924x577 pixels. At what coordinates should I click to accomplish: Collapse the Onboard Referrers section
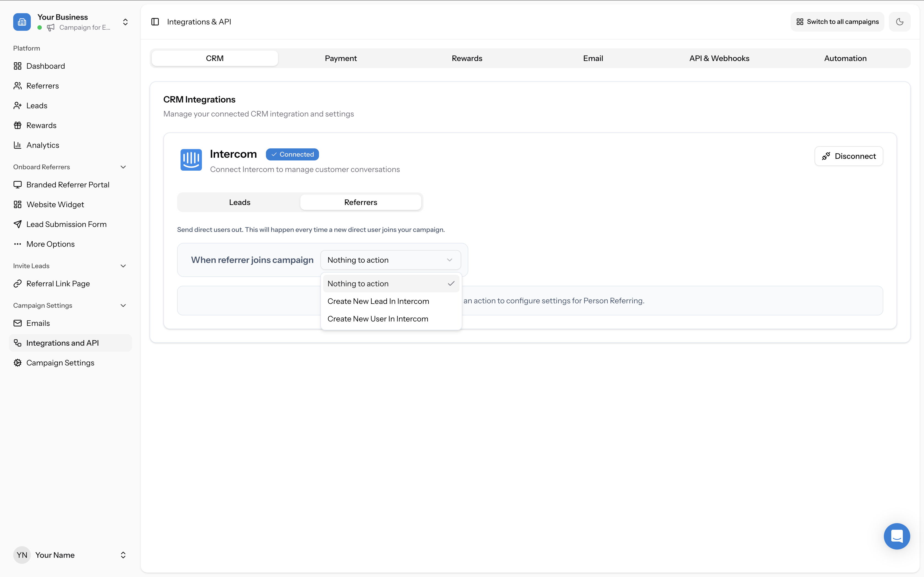point(123,167)
